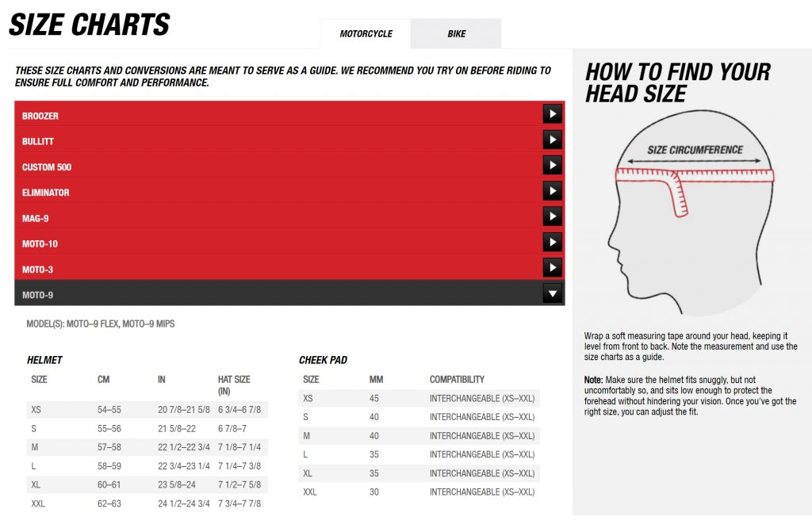The width and height of the screenshot is (812, 528).
Task: Switch to the Motorcycle tab
Action: pos(366,33)
